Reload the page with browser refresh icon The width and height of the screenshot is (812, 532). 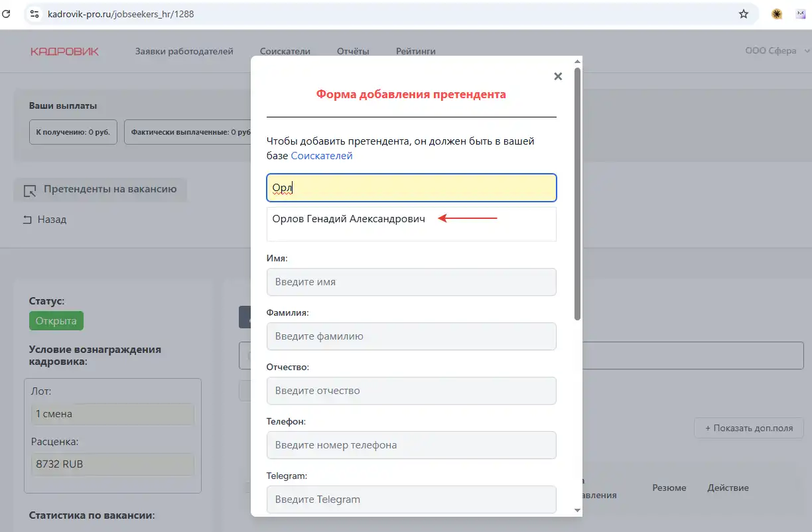click(6, 13)
